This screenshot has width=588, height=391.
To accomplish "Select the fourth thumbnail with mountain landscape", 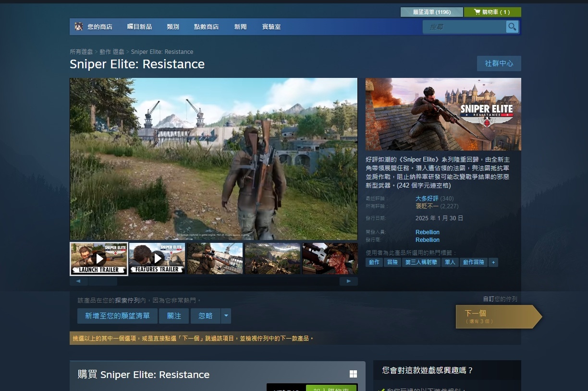I will click(x=272, y=259).
